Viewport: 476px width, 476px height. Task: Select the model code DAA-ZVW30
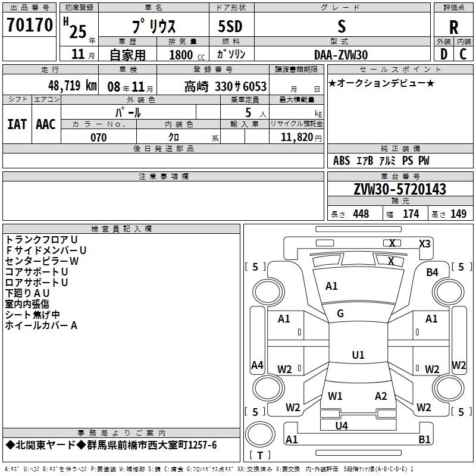click(x=341, y=54)
